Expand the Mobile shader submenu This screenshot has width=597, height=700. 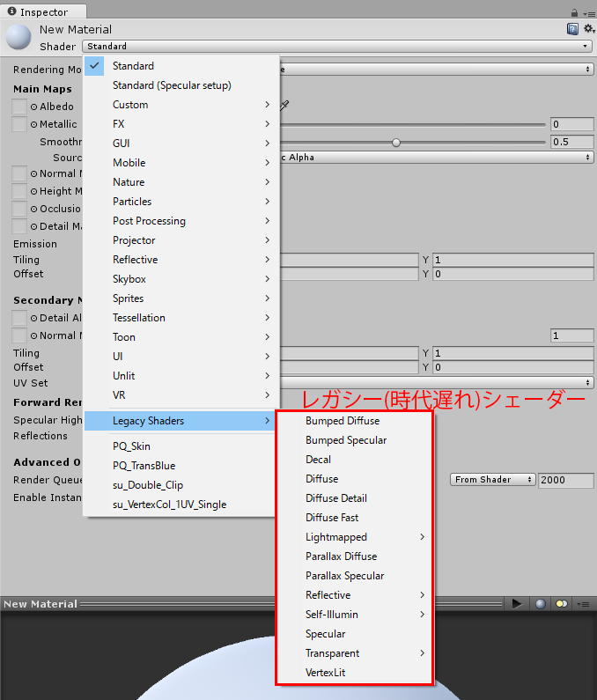pos(181,163)
